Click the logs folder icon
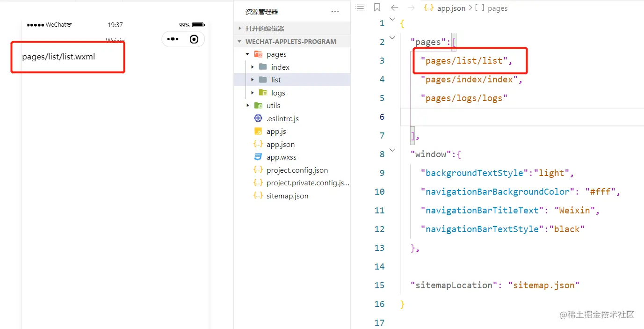The image size is (644, 329). [263, 93]
